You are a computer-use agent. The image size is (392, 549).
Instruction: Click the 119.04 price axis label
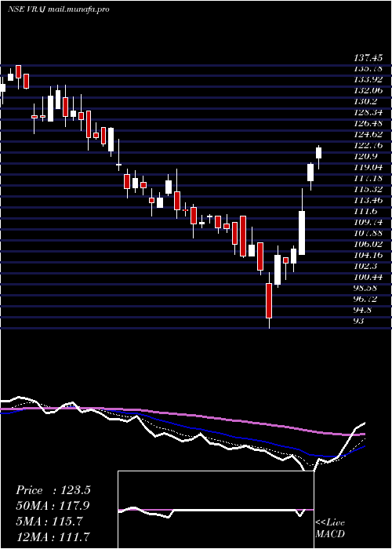pos(368,167)
